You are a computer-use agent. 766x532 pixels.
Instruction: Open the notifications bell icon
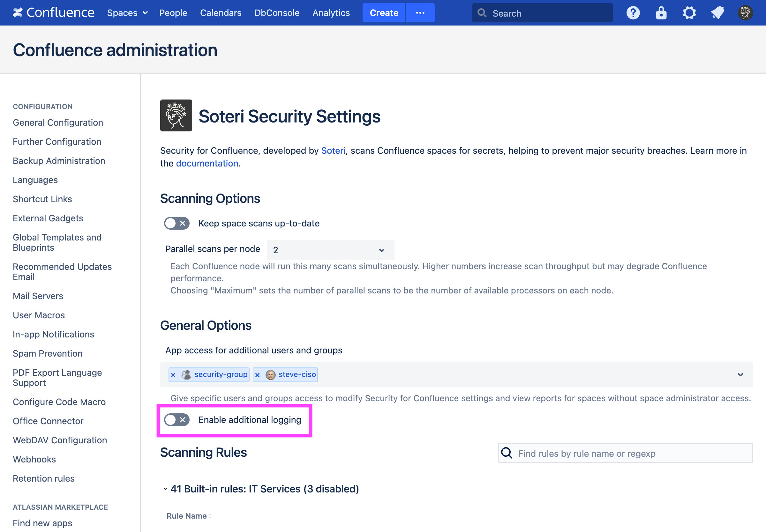(717, 13)
